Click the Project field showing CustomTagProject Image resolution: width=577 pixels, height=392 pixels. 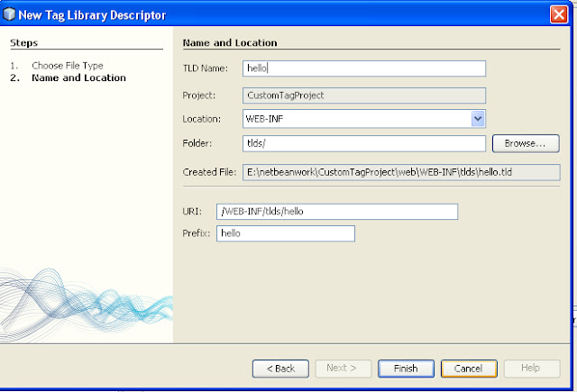(x=364, y=96)
